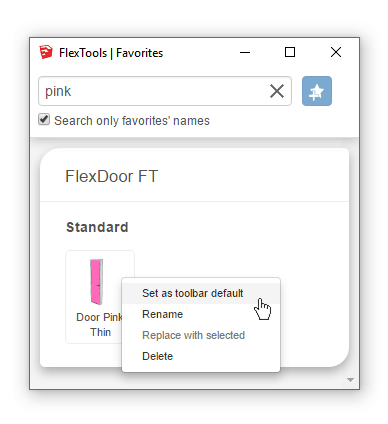
Task: Minimize the FlexTools Favorites window
Action: click(x=245, y=52)
